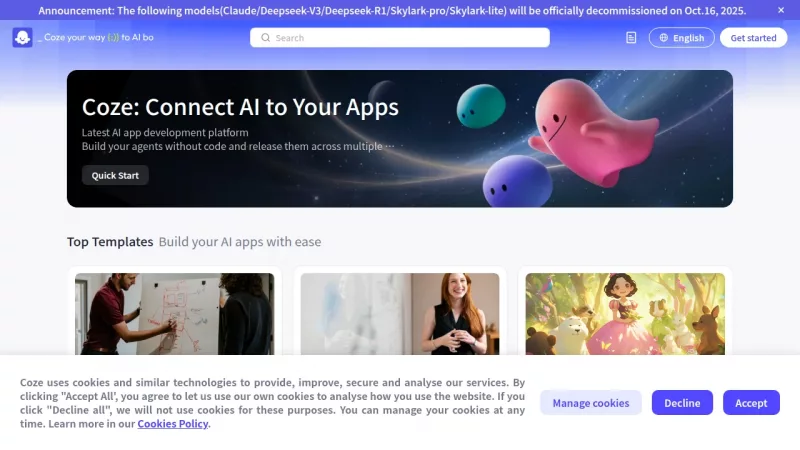Viewport: 800px width, 450px height.
Task: Click the Get started button
Action: pos(753,38)
